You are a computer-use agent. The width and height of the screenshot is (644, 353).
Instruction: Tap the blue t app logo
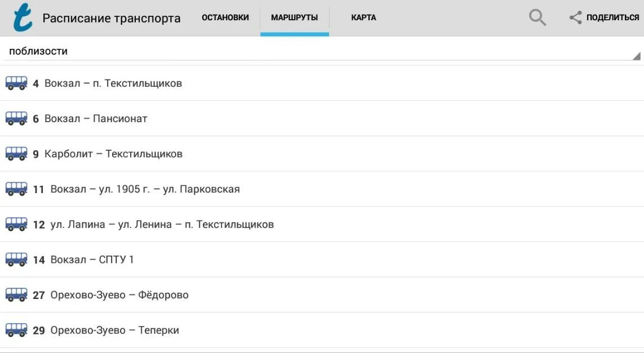(x=23, y=17)
